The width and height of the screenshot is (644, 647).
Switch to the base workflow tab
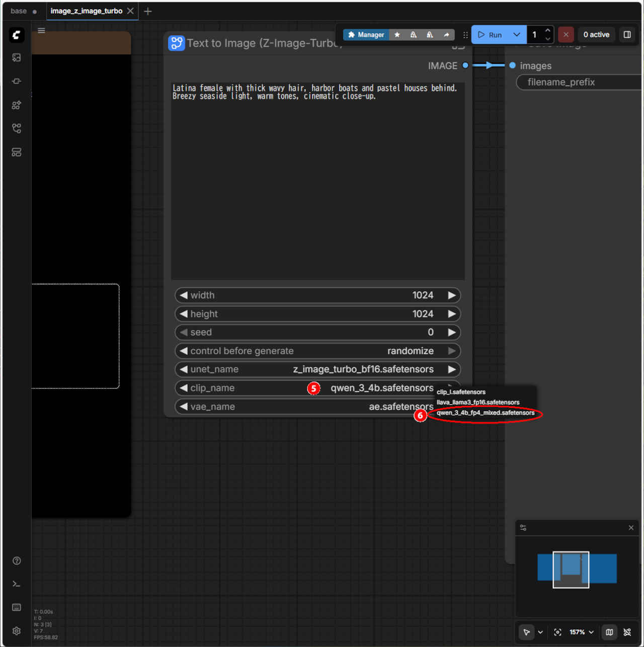[x=19, y=11]
